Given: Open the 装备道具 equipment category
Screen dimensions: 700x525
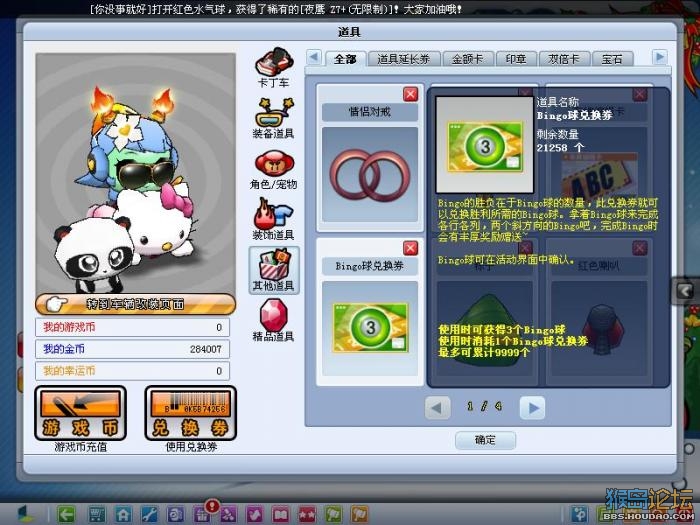Looking at the screenshot, I should click(274, 118).
